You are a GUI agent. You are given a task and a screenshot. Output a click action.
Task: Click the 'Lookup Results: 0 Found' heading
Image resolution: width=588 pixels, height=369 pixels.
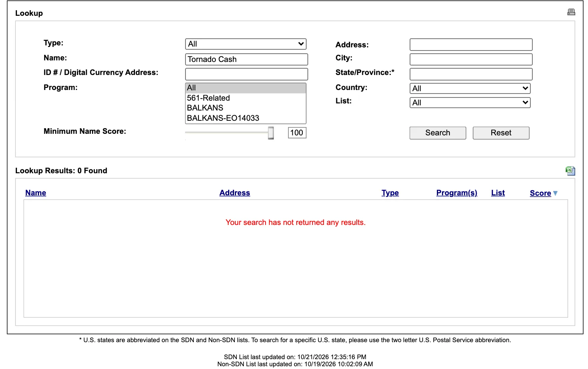tap(61, 170)
